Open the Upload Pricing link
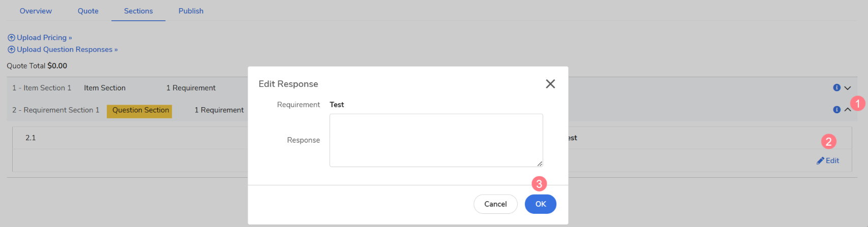This screenshot has height=227, width=868. tap(44, 38)
